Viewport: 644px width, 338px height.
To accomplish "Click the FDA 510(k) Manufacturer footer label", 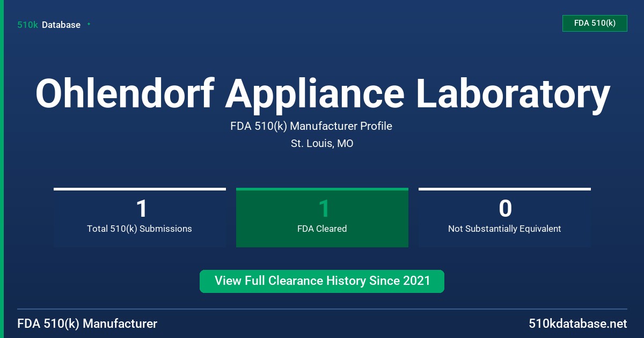I will (x=87, y=324).
